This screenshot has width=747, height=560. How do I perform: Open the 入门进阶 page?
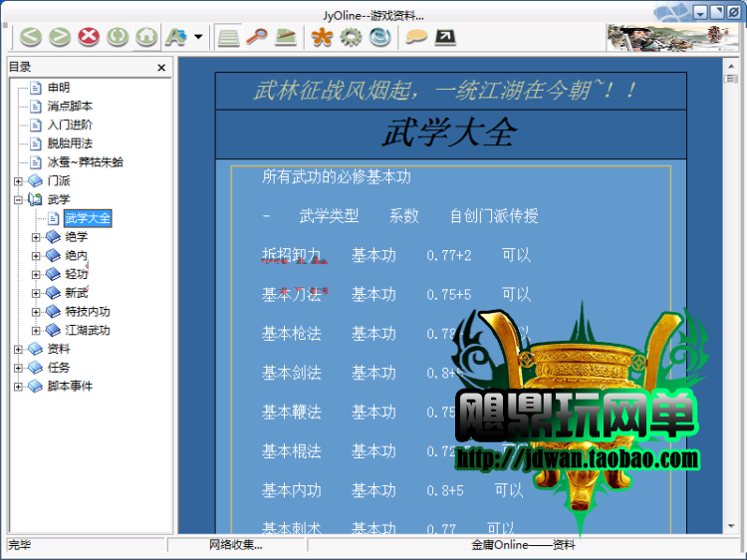[x=70, y=125]
